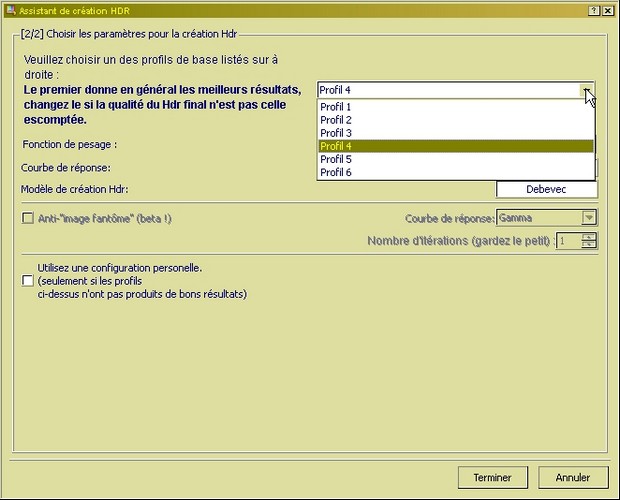Decrease the number of iterations

tap(589, 245)
